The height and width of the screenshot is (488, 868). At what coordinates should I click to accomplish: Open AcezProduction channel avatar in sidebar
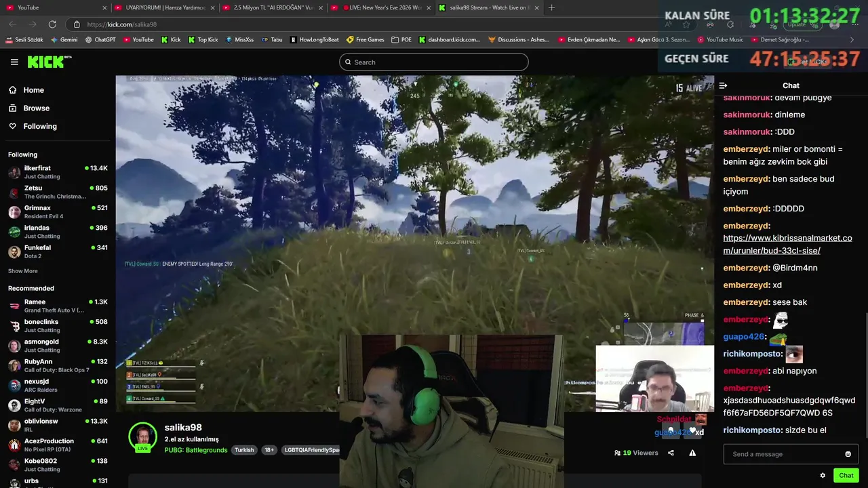pos(14,445)
